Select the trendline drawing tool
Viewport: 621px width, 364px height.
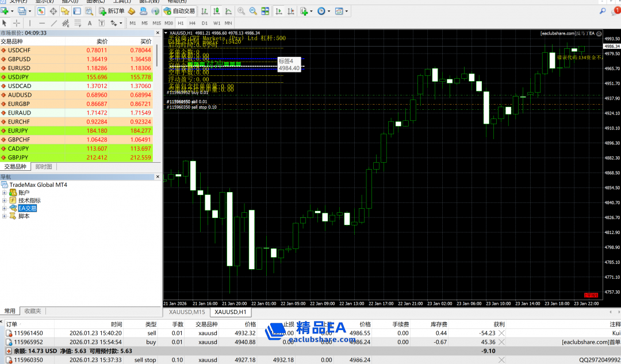pos(54,23)
